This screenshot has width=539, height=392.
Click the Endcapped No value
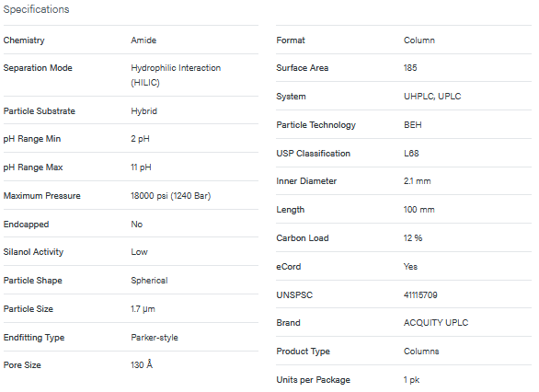coord(136,225)
